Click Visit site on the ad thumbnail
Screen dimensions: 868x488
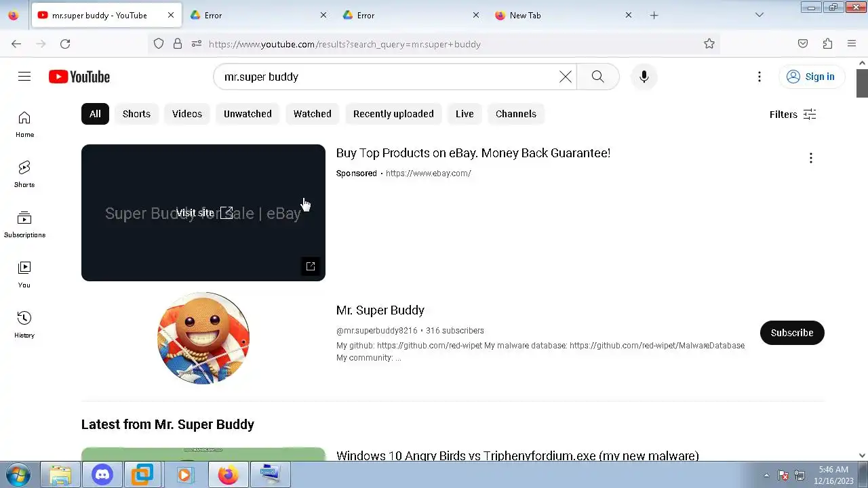204,213
